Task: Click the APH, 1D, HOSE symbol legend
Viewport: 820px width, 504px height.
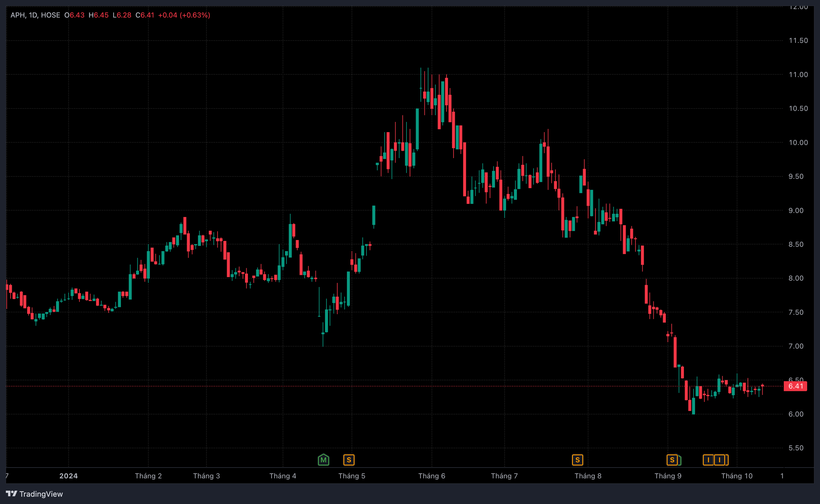Action: click(35, 15)
